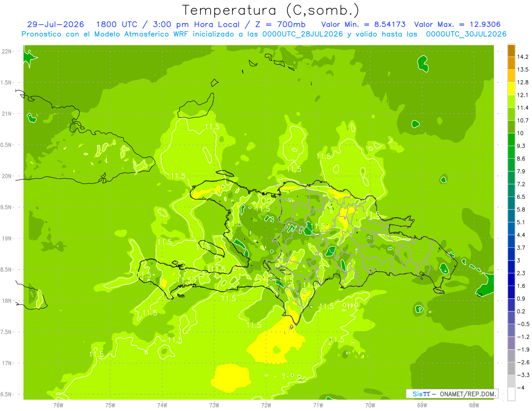Screen dimensions: 532x411
Task: Pick the orange swatch between 13.5 and 14.2
Action: click(x=511, y=63)
